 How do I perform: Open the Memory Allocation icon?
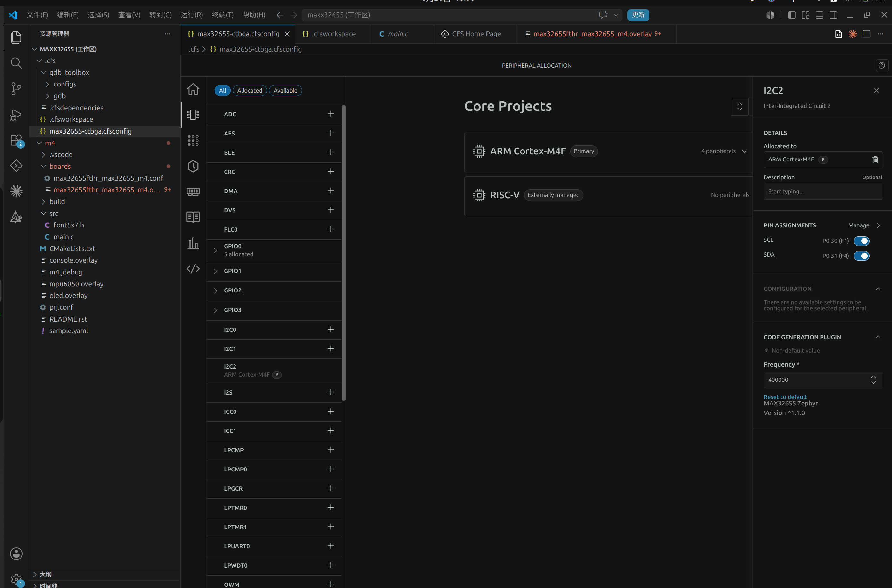193,192
